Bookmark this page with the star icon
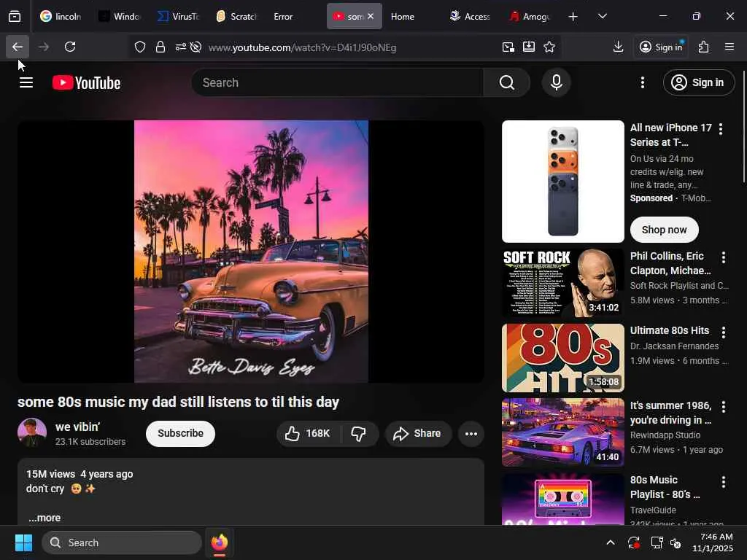 pos(549,47)
